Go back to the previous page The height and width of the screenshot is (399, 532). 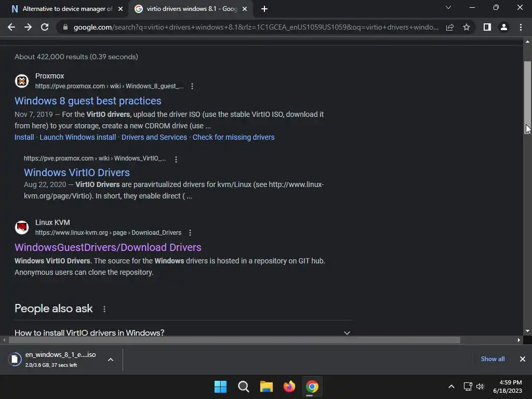click(11, 27)
